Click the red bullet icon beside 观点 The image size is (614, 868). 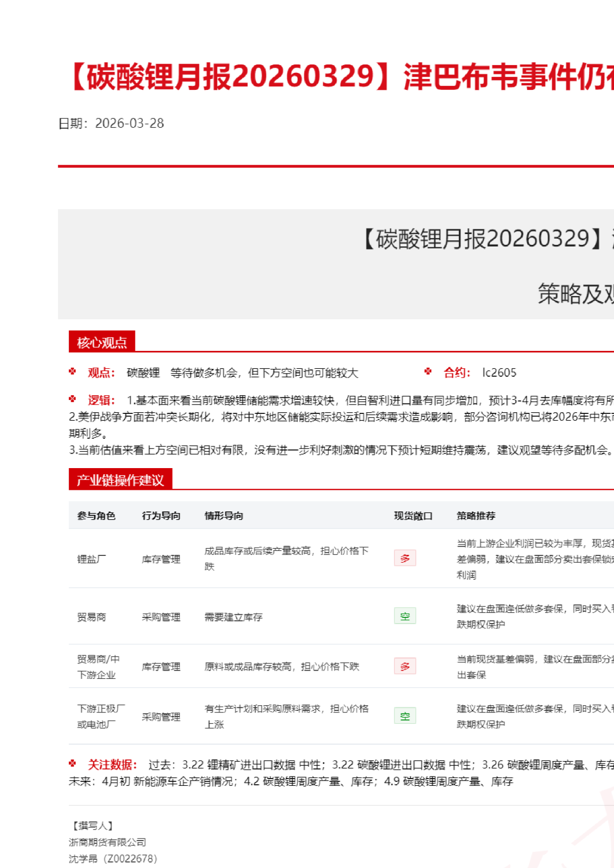coord(72,371)
